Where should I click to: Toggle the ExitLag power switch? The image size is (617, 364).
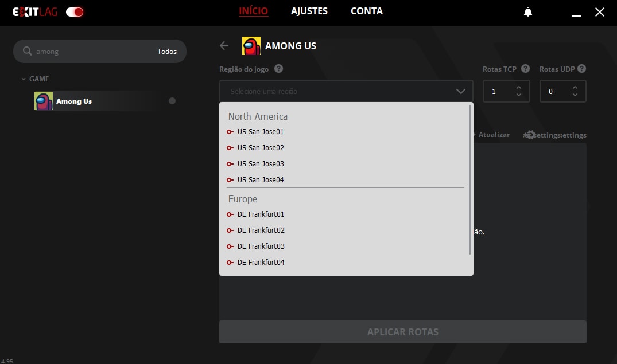tap(75, 12)
